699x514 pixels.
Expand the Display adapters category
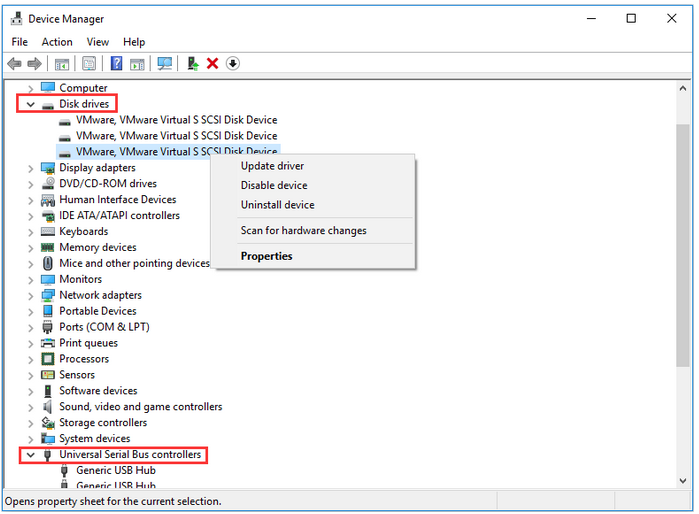(x=31, y=168)
